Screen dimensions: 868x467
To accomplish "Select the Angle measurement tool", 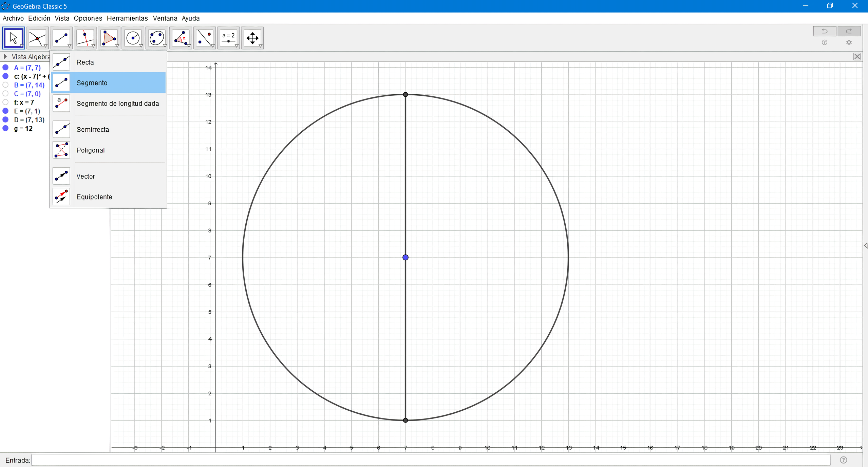I will (181, 38).
